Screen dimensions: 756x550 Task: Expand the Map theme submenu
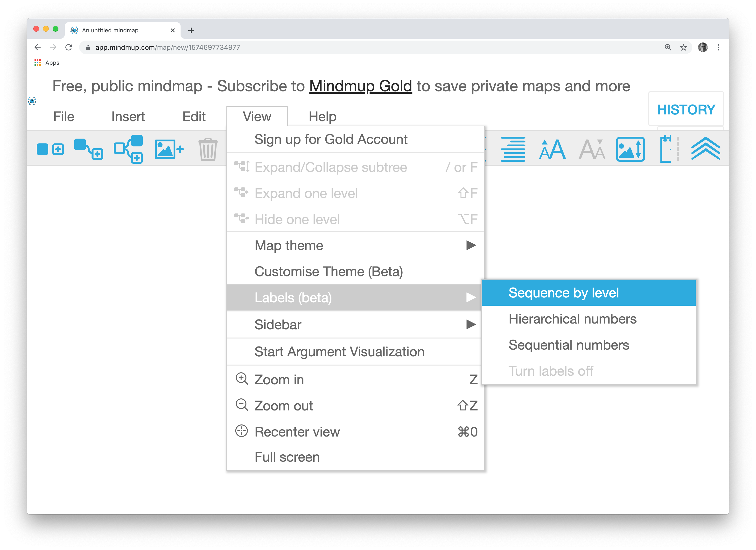[x=355, y=245]
